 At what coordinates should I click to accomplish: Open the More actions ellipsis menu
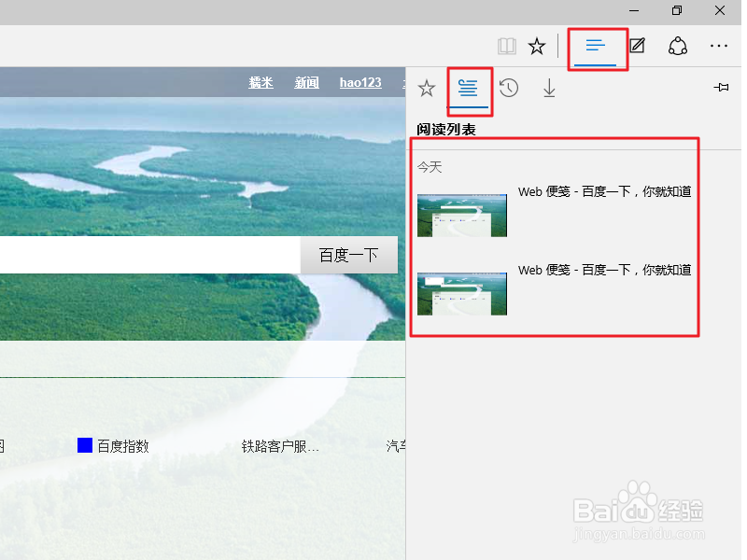coord(718,46)
